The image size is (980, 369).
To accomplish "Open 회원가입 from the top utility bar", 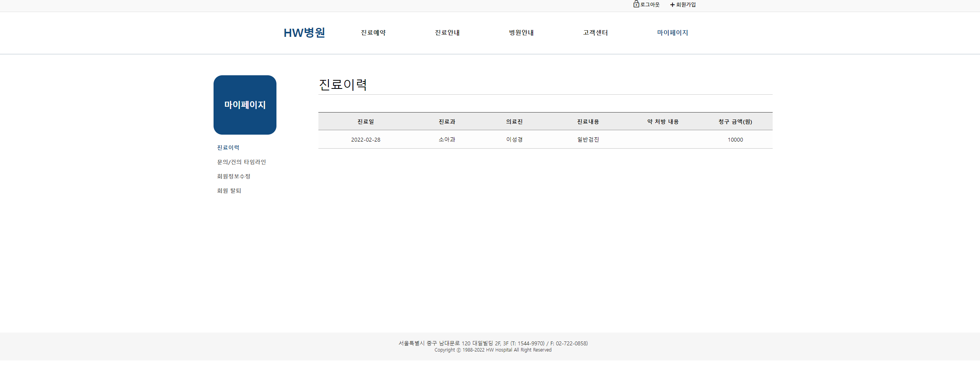I will (x=686, y=4).
